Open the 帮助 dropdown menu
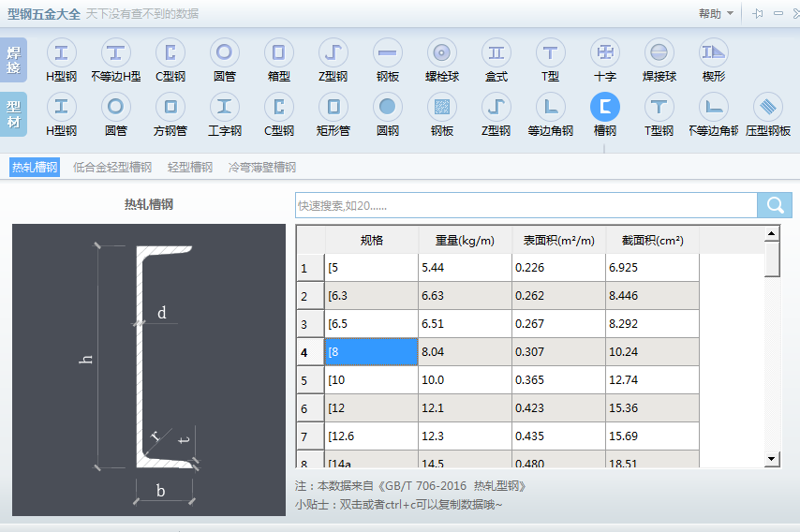This screenshot has width=800, height=532. tap(717, 14)
